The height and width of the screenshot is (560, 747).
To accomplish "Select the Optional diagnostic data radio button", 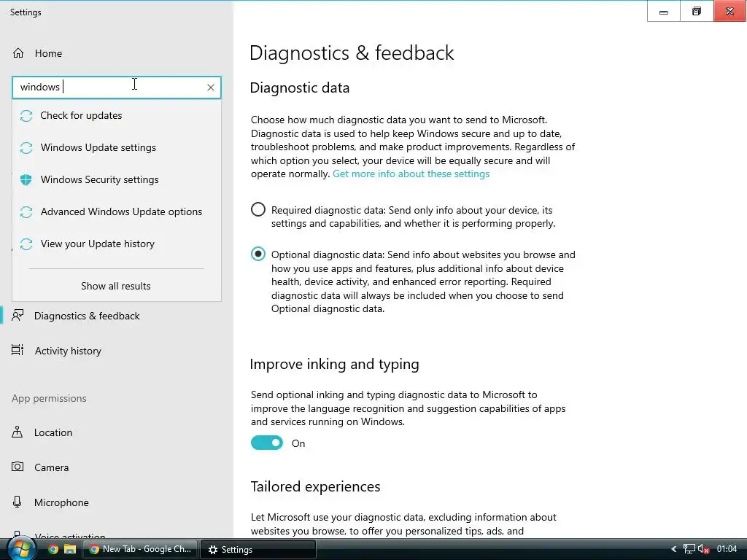I will tap(258, 254).
